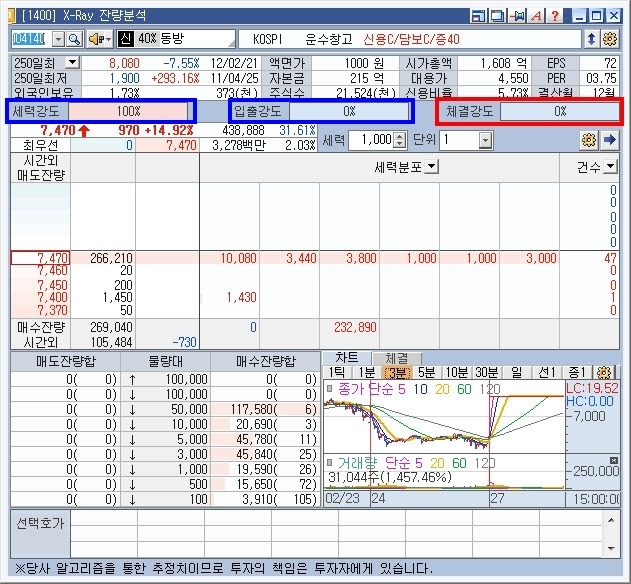Increase 세력 value with up spinner
Viewport: 631px width, 584px height.
pyautogui.click(x=399, y=136)
